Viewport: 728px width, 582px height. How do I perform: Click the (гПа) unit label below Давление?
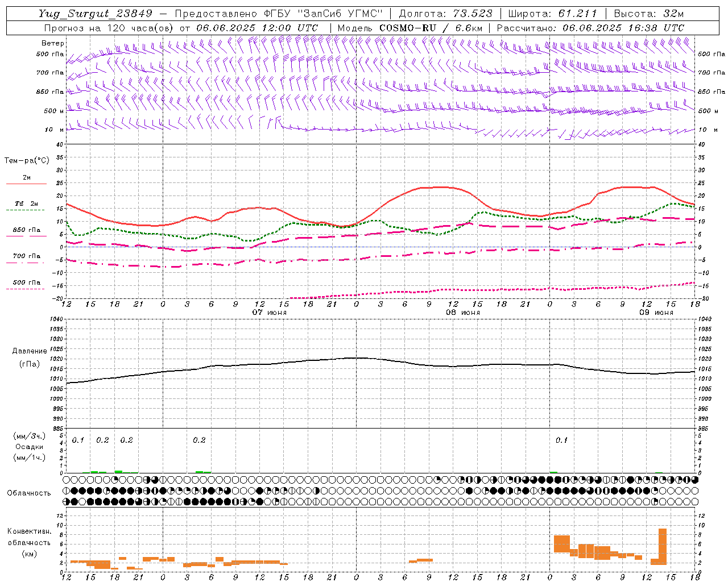tap(30, 364)
